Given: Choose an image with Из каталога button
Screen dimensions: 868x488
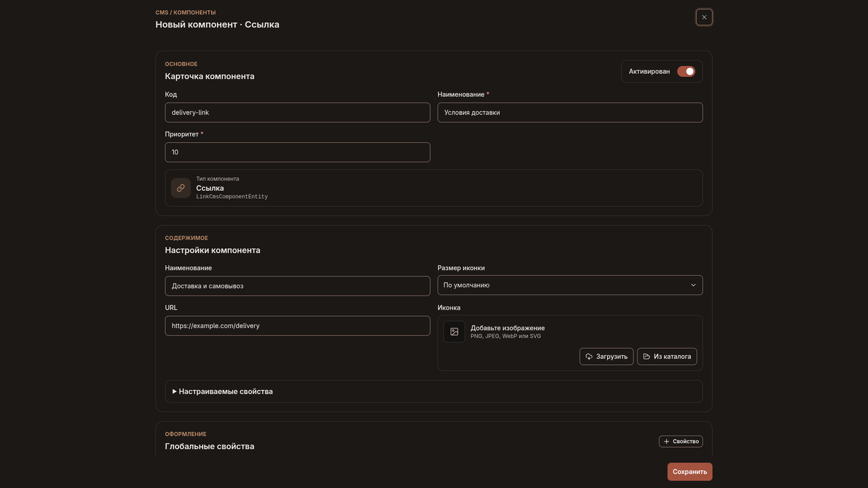Looking at the screenshot, I should tap(667, 357).
